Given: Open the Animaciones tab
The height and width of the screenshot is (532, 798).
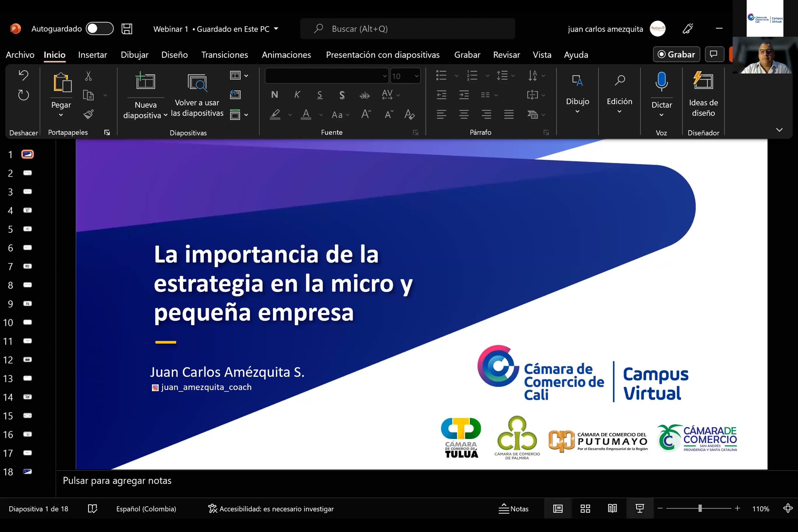Looking at the screenshot, I should pyautogui.click(x=286, y=55).
